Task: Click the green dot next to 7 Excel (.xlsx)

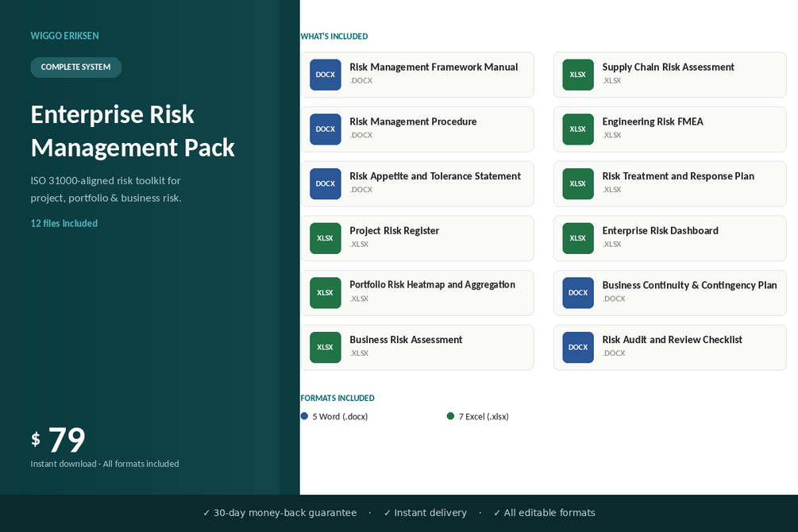Action: pos(450,416)
